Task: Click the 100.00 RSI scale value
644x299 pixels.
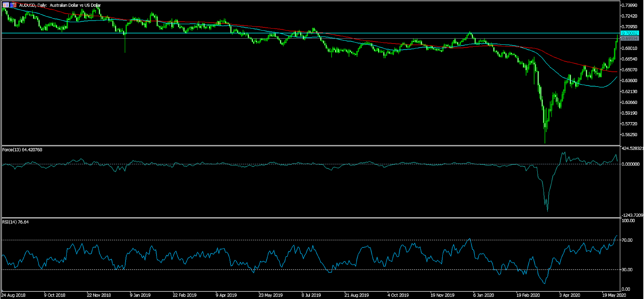Action: click(628, 221)
